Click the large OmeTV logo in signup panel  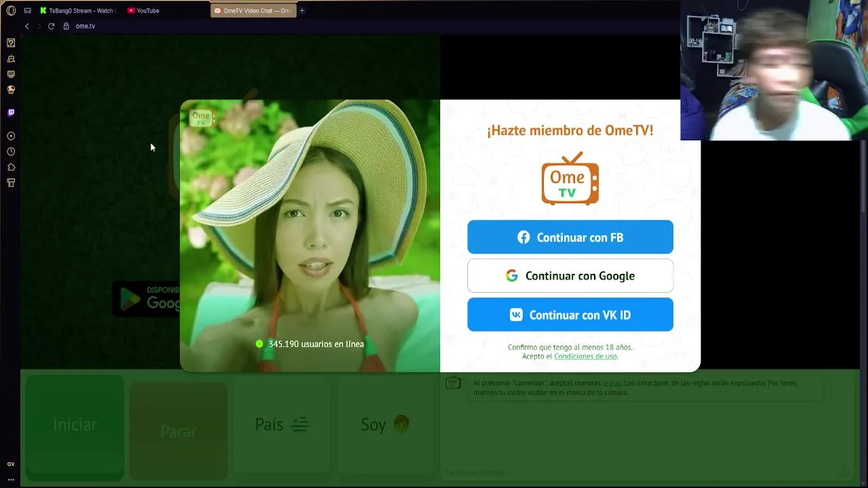pos(570,178)
